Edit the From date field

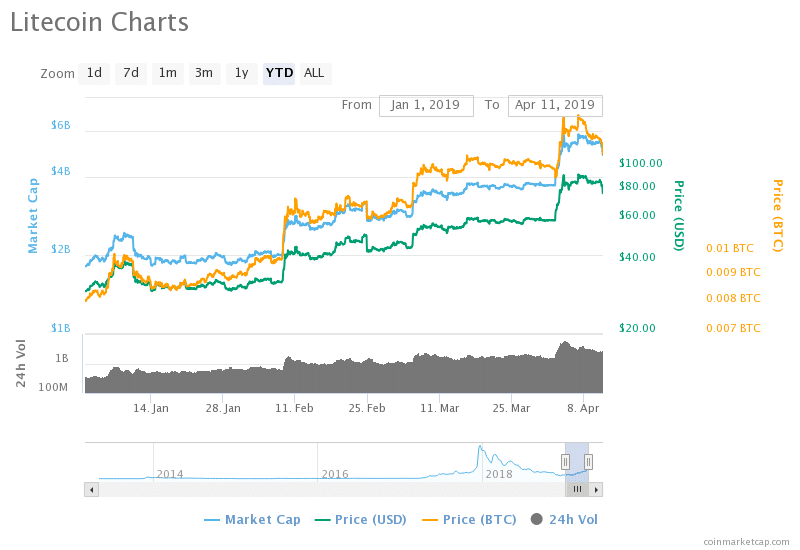pos(426,106)
